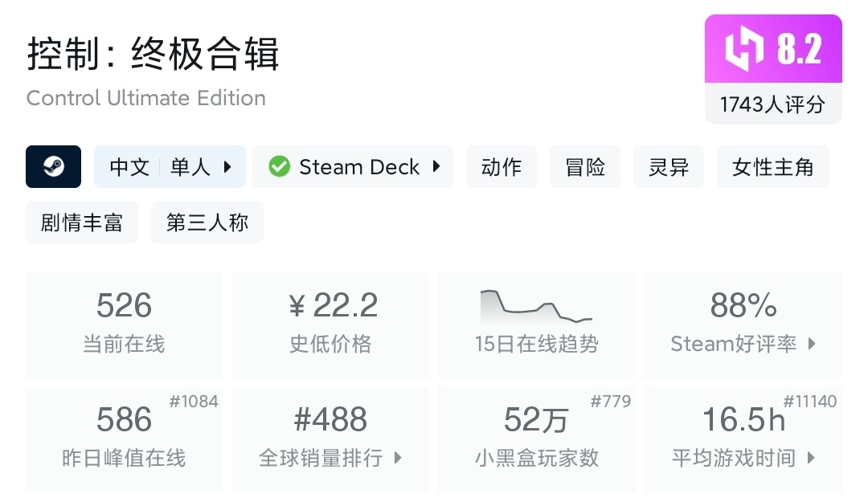This screenshot has width=868, height=502.
Task: Select the 动作 genre tag
Action: coord(502,167)
